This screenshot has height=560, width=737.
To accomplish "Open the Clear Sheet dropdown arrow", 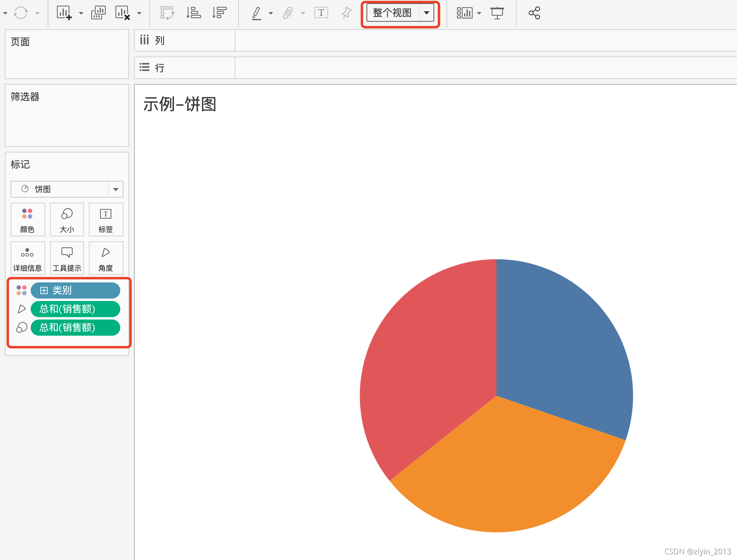I will tap(139, 13).
